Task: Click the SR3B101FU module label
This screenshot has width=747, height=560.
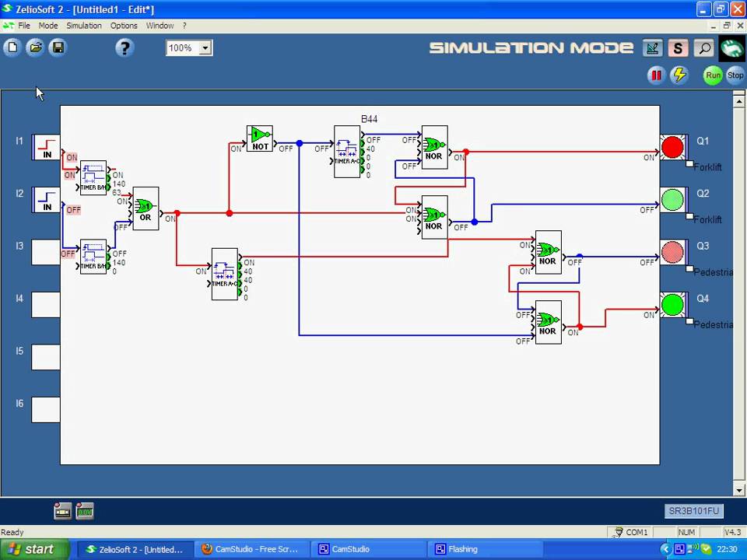Action: coord(693,511)
